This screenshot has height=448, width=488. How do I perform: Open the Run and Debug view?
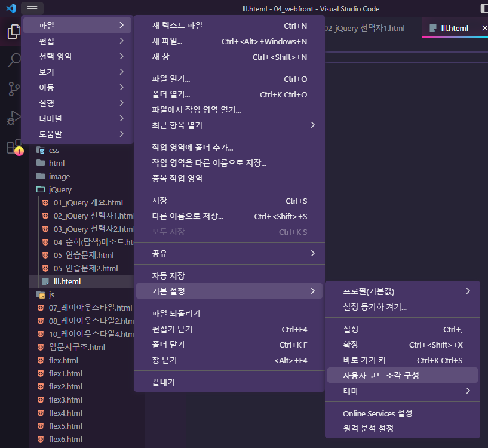14,118
